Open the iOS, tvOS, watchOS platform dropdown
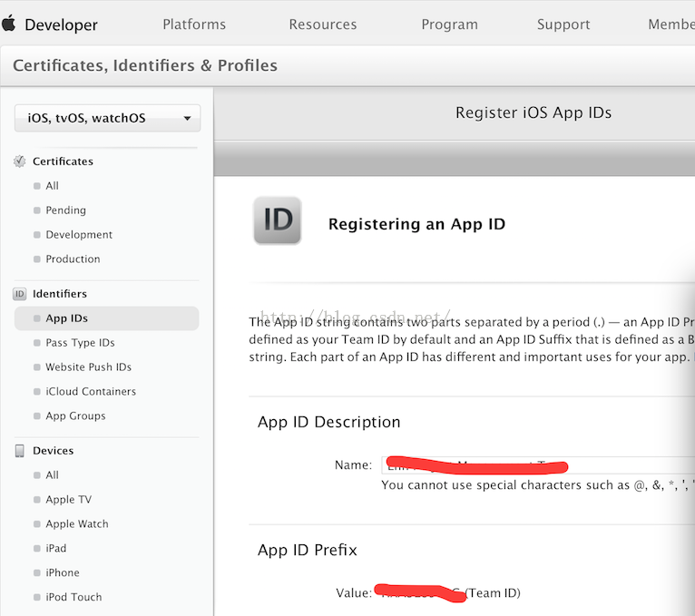Image resolution: width=695 pixels, height=616 pixels. coord(107,118)
